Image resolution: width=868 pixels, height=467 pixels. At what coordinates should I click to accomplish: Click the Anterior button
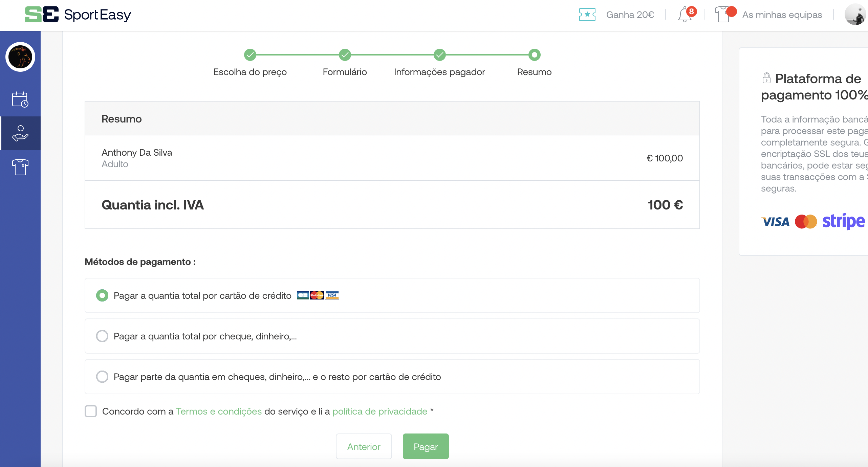point(364,446)
